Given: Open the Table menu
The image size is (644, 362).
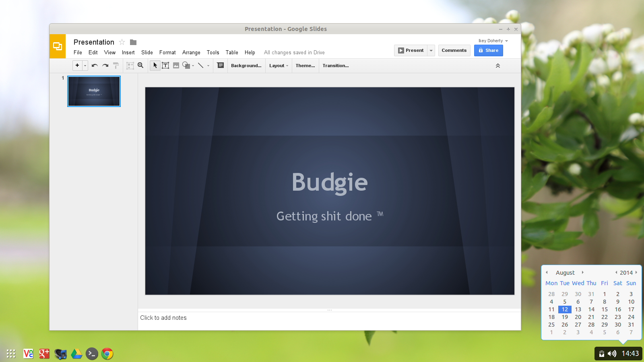Looking at the screenshot, I should point(232,52).
